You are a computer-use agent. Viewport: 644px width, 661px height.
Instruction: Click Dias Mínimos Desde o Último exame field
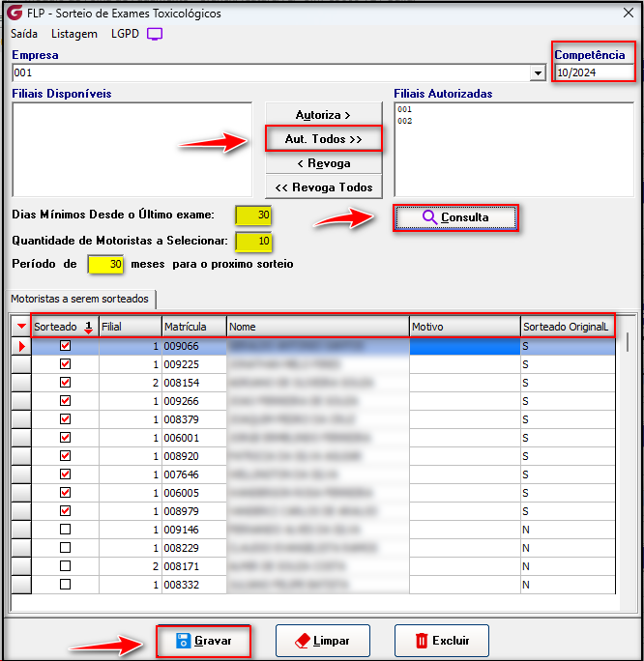[253, 215]
